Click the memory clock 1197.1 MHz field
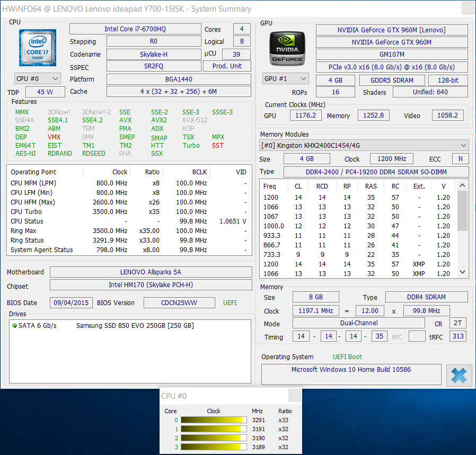The image size is (476, 455). pos(316,310)
